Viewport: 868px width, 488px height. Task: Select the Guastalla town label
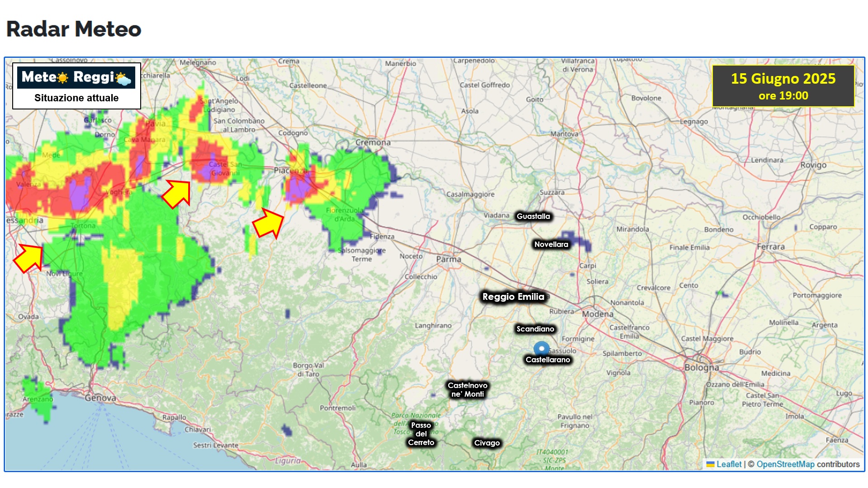point(533,216)
